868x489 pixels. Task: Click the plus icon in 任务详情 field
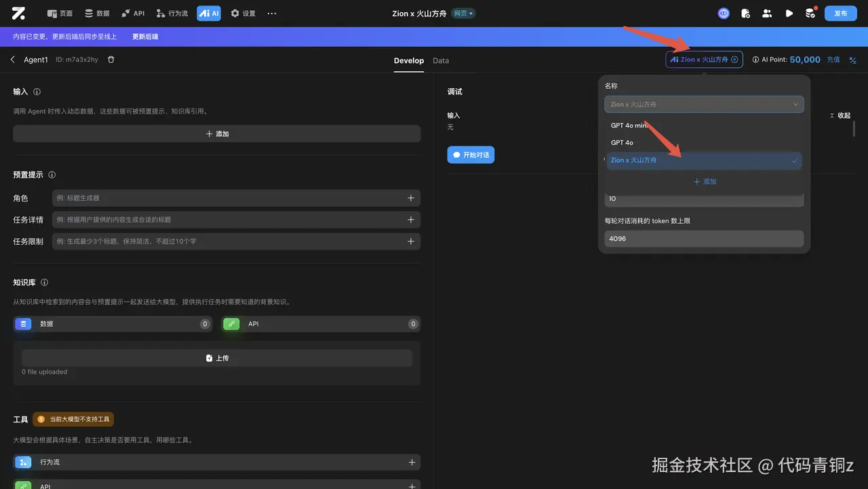[411, 220]
